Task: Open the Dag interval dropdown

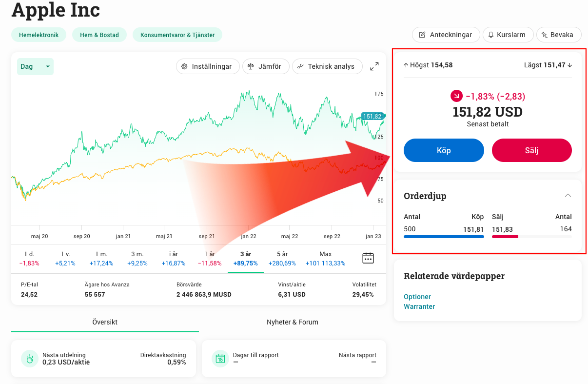Action: pos(35,66)
